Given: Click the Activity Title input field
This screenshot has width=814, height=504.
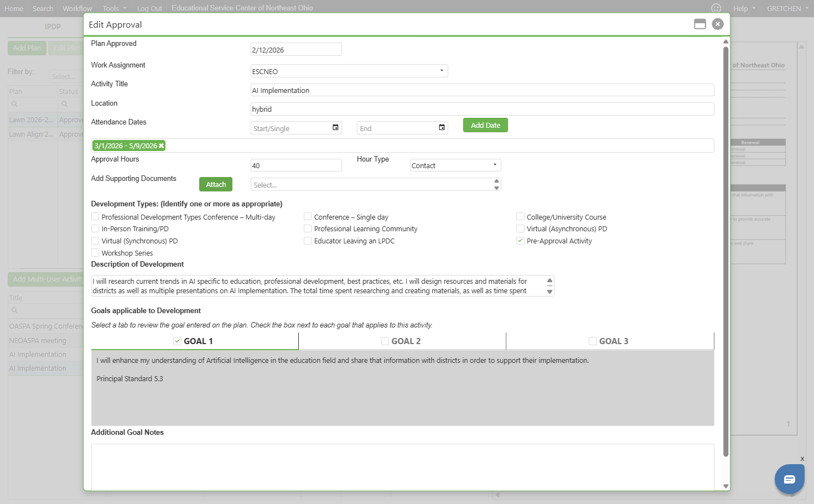Looking at the screenshot, I should (x=482, y=90).
